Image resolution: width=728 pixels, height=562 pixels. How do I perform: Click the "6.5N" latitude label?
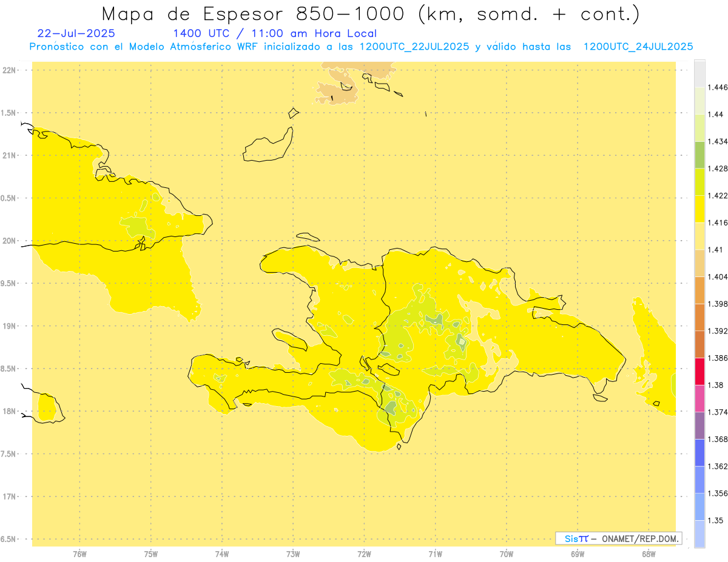click(x=9, y=539)
